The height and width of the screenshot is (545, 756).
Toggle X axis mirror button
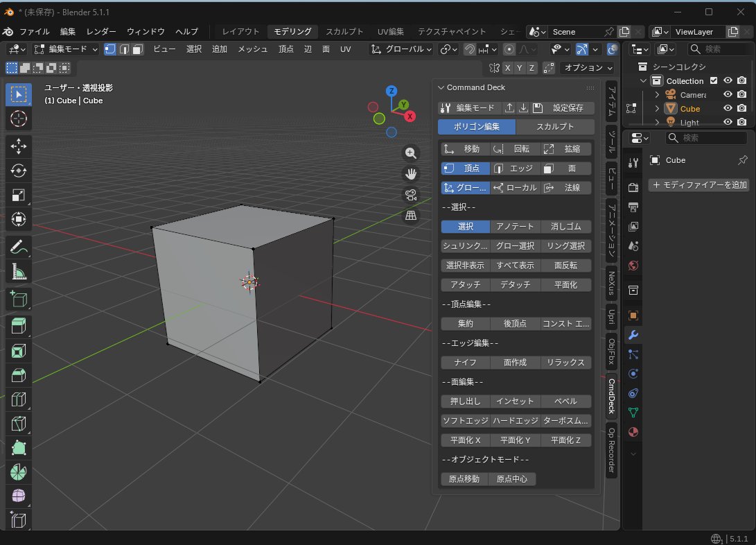[x=507, y=68]
